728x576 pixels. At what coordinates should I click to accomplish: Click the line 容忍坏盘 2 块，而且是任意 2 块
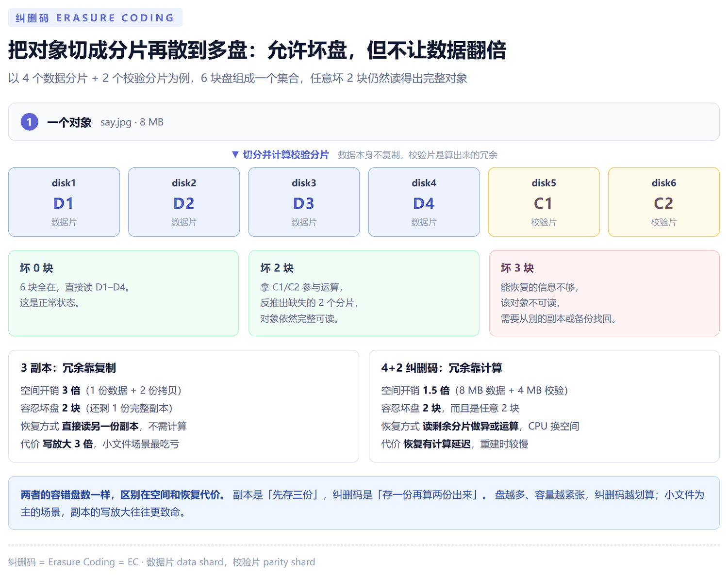[x=450, y=408]
